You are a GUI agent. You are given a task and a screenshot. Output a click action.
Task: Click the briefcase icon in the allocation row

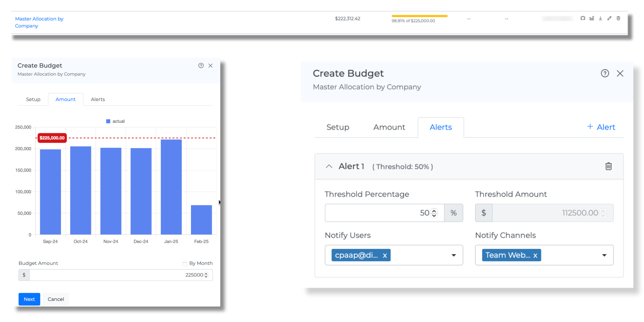tap(583, 18)
